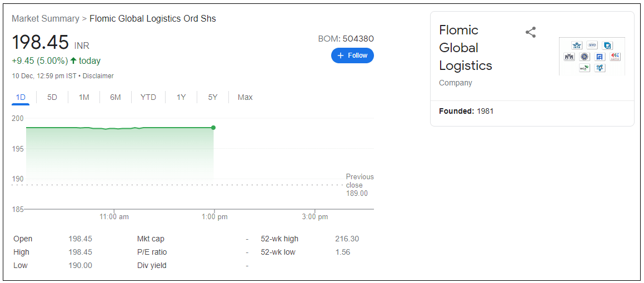Click the 1:00 pm axis label
This screenshot has height=283, width=644.
tap(214, 217)
